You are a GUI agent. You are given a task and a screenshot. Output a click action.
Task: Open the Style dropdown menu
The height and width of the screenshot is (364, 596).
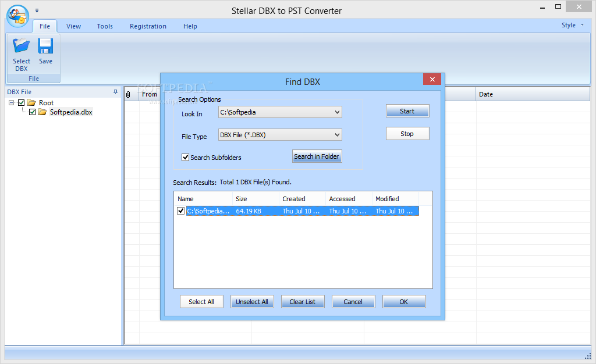coord(573,25)
